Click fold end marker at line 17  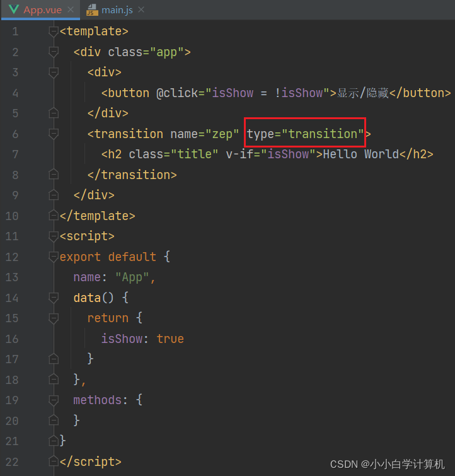tap(54, 359)
